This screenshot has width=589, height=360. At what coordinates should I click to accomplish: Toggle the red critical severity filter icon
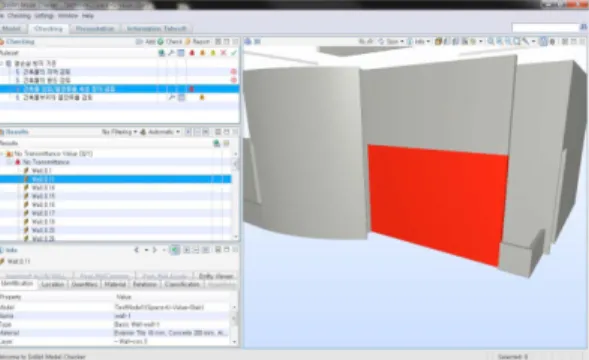(192, 53)
